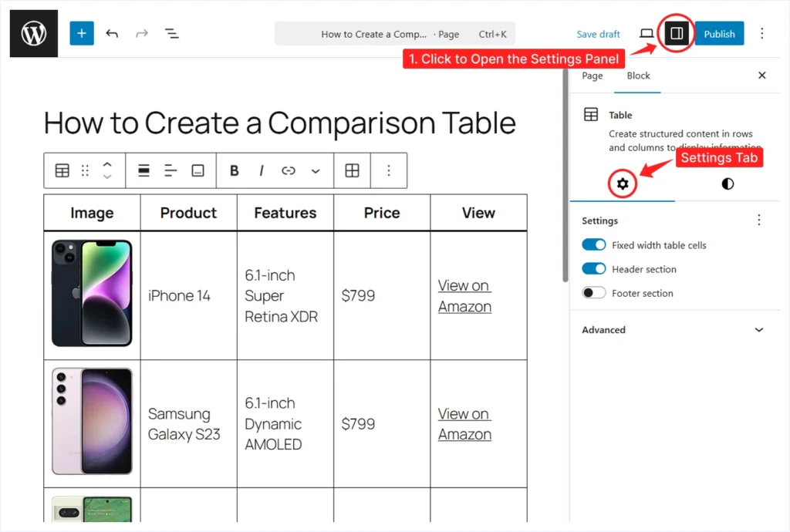790x532 pixels.
Task: Click the Product header cell
Action: click(x=188, y=213)
